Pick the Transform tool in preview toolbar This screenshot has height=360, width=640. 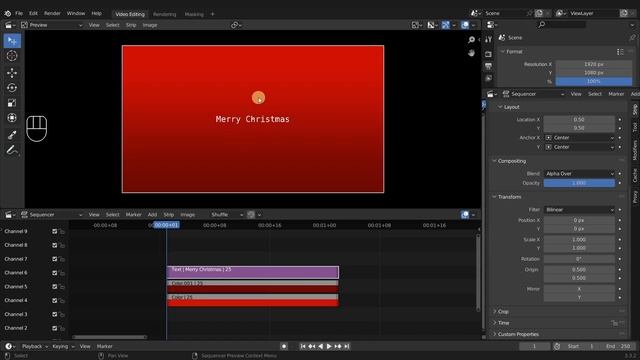[12, 118]
